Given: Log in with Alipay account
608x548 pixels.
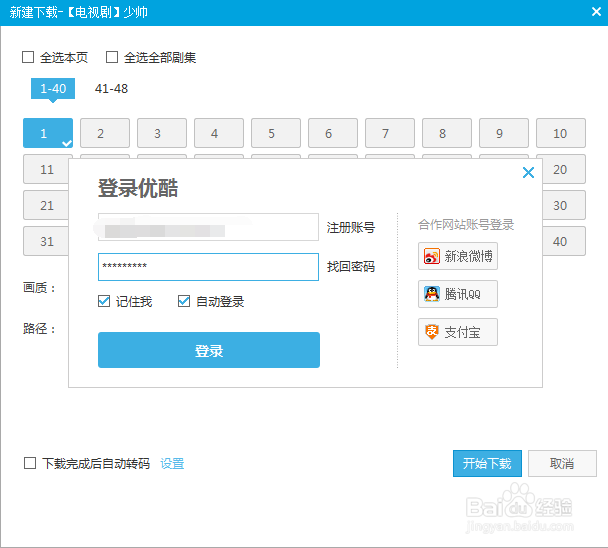Looking at the screenshot, I should pyautogui.click(x=458, y=332).
